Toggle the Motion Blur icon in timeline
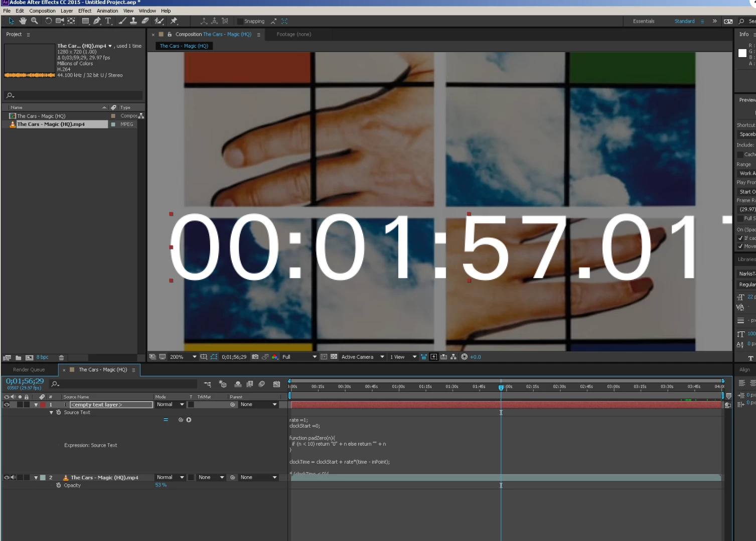Screen dimensions: 756x541 (x=261, y=384)
